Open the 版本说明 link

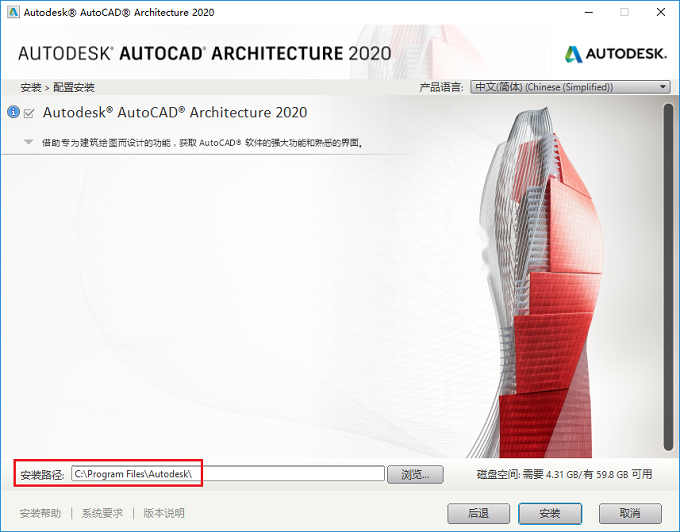pos(164,513)
